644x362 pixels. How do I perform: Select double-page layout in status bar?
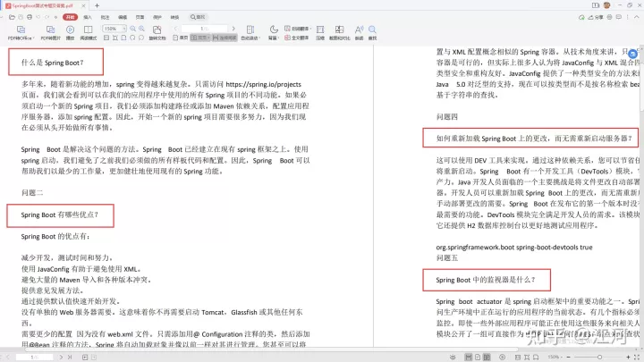(487, 357)
